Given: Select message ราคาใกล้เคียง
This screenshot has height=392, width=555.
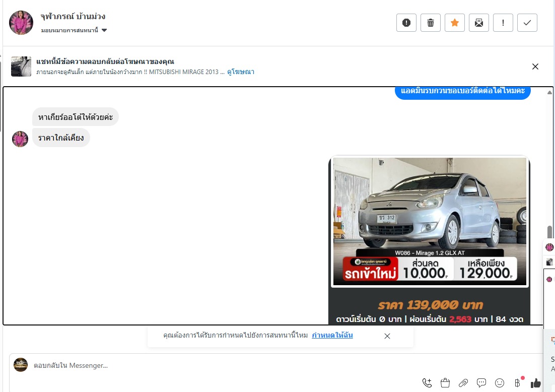Looking at the screenshot, I should (x=61, y=138).
